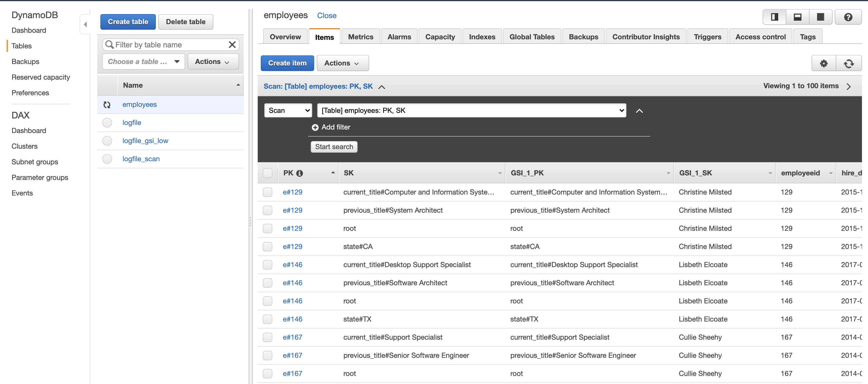Sort tables by the Name column header

181,85
